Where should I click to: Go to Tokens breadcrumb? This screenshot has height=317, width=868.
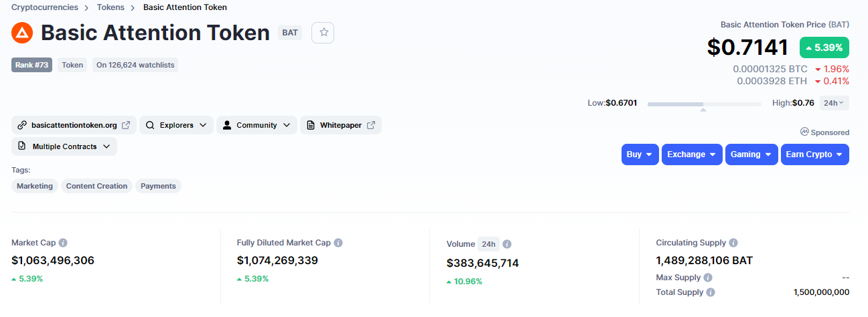click(111, 7)
